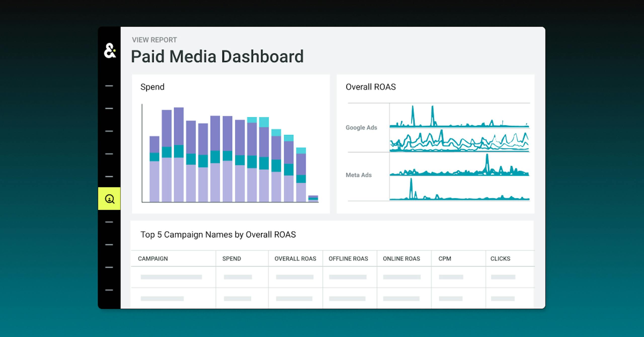Sort by ONLINE ROAS column header
644x337 pixels.
[x=401, y=259]
